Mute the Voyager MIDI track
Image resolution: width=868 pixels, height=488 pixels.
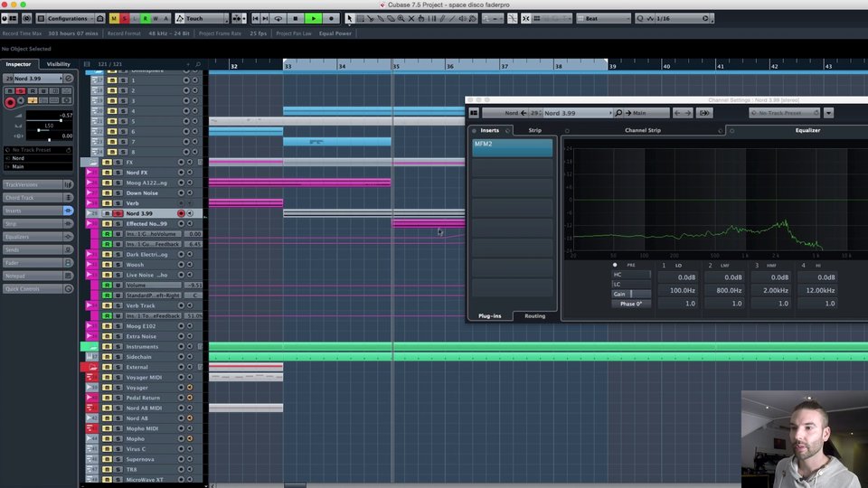[107, 378]
